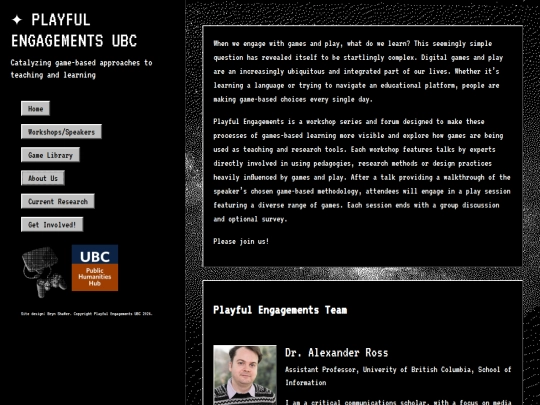Open the Workshops/Speakers page
The height and width of the screenshot is (405, 540).
point(61,132)
